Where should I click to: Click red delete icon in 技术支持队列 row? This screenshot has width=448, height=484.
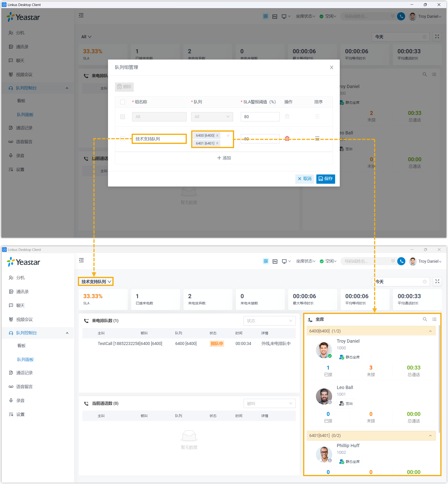[x=287, y=138]
